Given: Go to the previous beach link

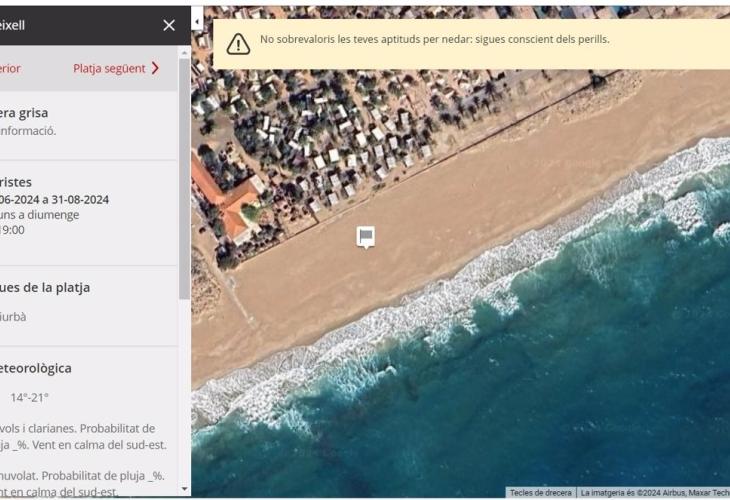Looking at the screenshot, I should pos(10,69).
